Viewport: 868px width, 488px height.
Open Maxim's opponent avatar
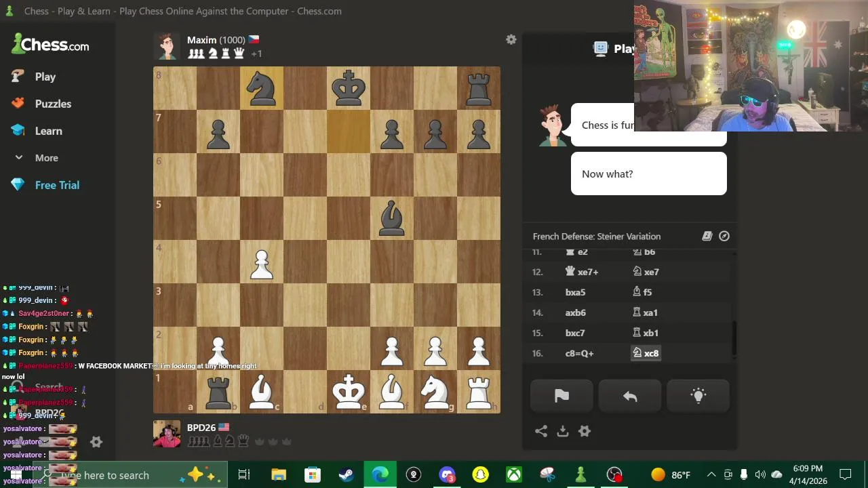tap(167, 46)
